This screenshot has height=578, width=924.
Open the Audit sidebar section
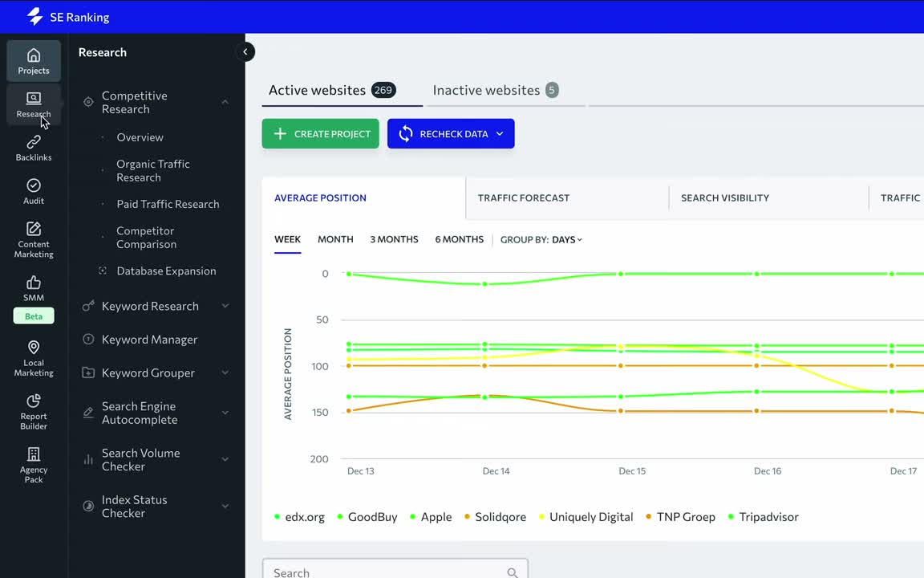(34, 191)
